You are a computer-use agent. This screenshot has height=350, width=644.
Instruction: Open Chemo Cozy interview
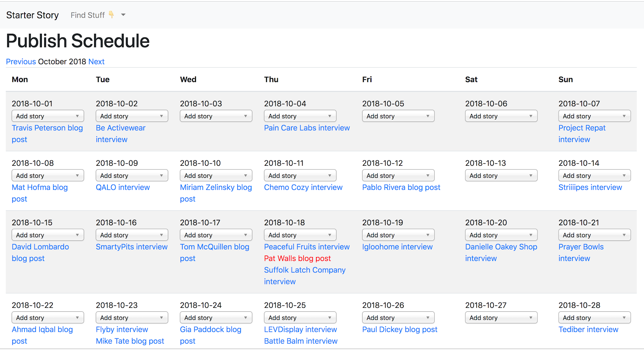[x=303, y=187]
